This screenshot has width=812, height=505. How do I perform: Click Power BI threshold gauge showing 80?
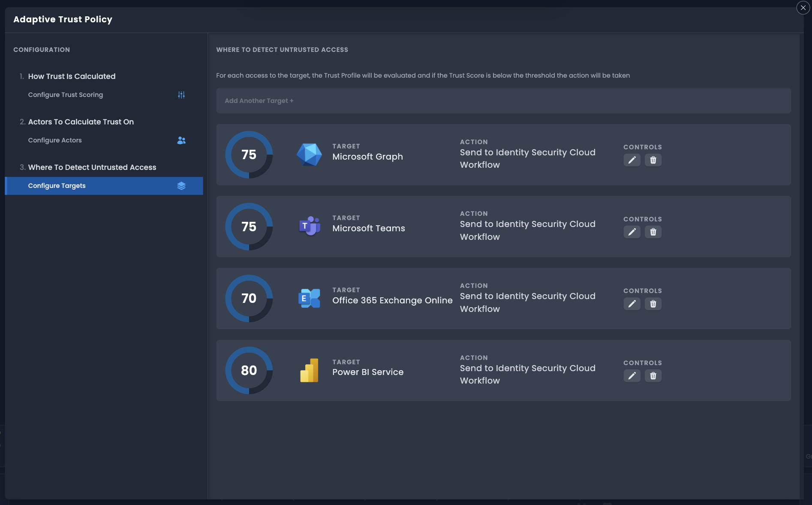(249, 370)
